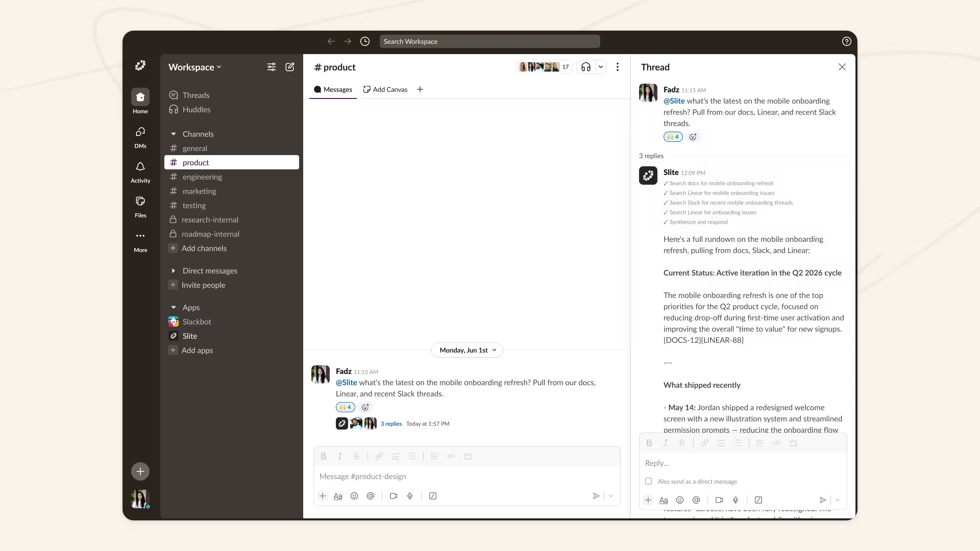The width and height of the screenshot is (980, 551).
Task: Add a reaction to Fadz's channel message
Action: (365, 407)
